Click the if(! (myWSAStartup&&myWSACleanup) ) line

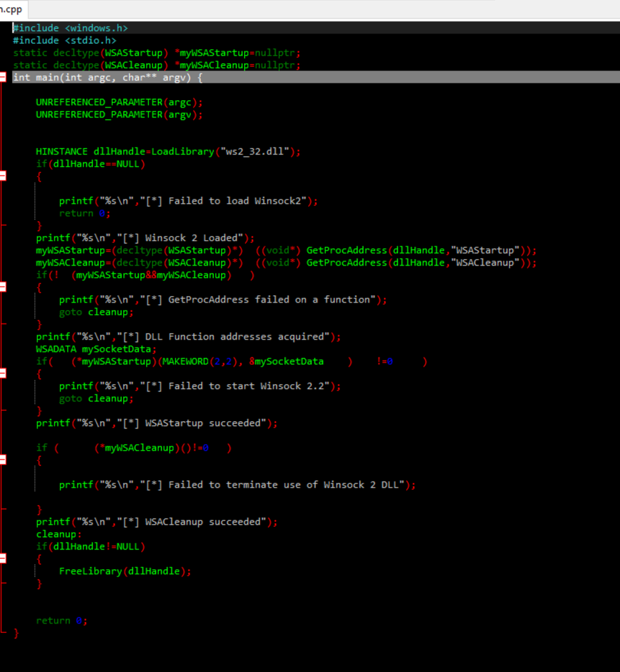[x=145, y=275]
